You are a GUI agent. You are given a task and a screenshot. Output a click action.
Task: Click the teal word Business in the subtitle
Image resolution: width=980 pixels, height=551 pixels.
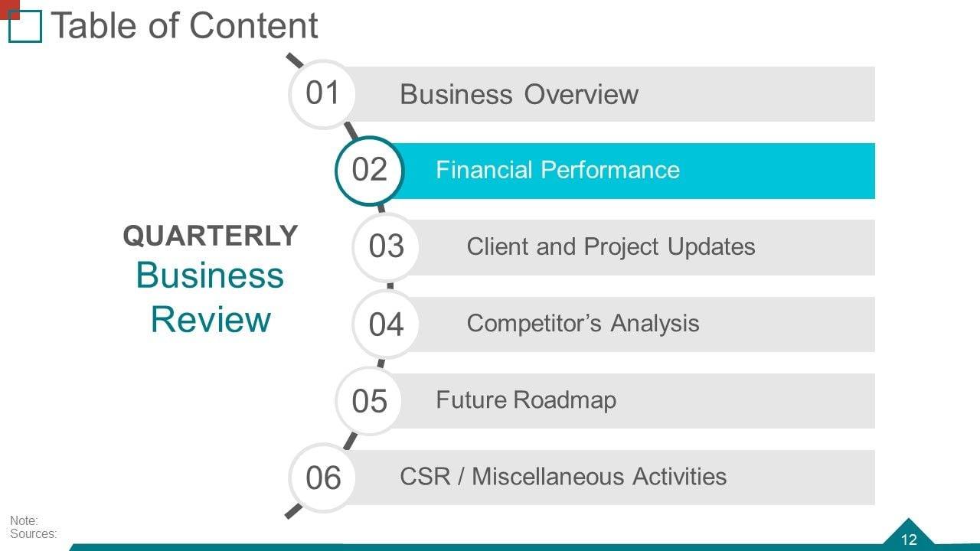[x=210, y=275]
